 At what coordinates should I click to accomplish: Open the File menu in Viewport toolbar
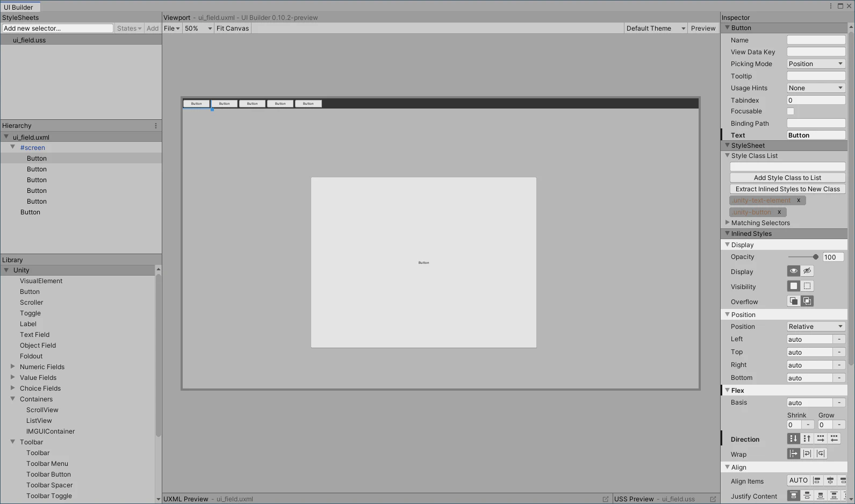[x=172, y=28]
